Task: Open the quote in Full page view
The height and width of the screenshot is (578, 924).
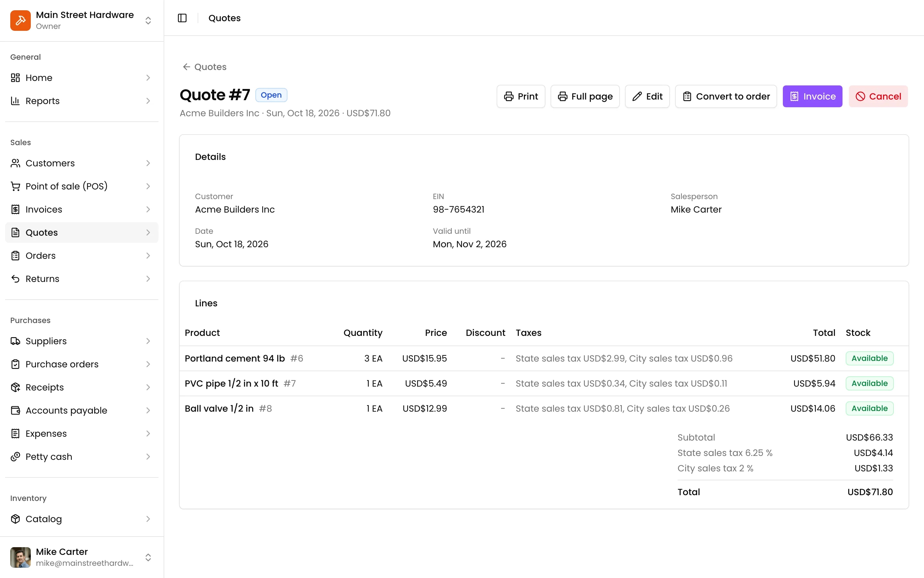Action: point(585,96)
